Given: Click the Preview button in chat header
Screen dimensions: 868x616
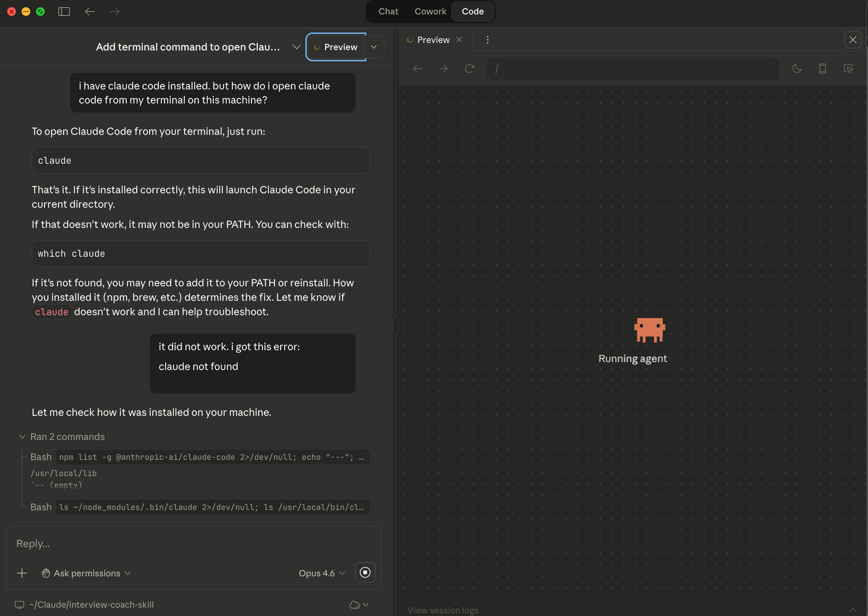Looking at the screenshot, I should coord(336,47).
